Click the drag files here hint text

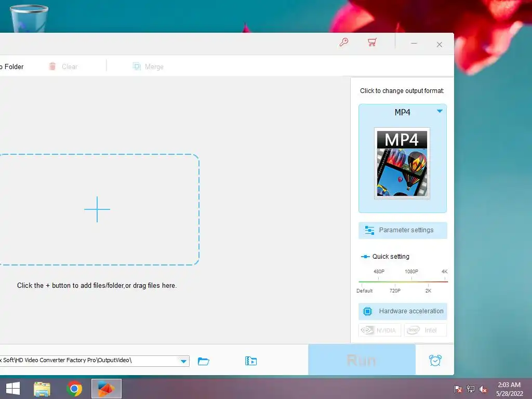click(x=97, y=286)
